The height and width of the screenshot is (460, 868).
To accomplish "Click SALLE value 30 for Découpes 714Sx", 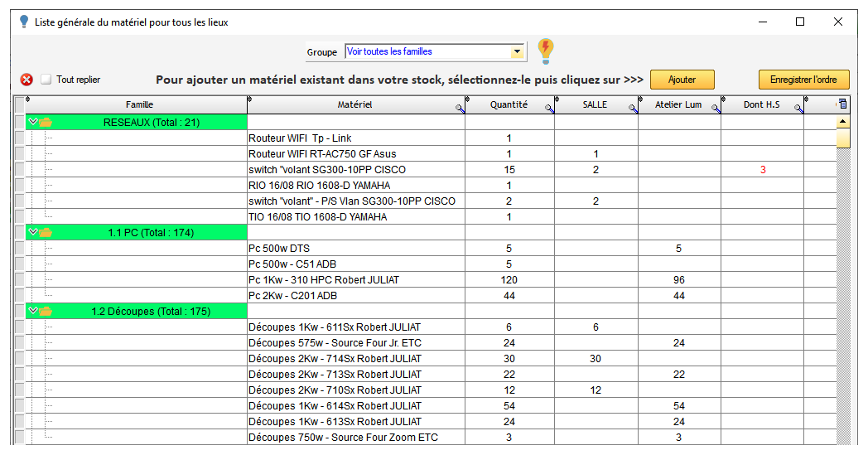I will (595, 359).
